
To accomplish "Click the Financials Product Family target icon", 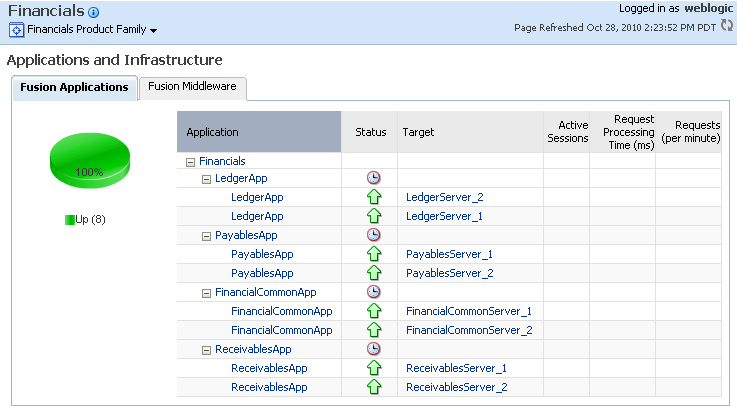I will coord(16,30).
